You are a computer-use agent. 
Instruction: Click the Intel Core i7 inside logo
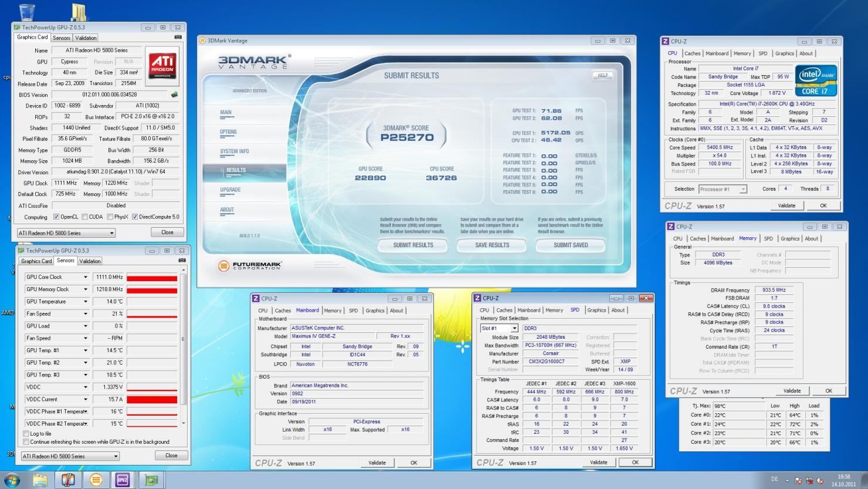point(816,80)
